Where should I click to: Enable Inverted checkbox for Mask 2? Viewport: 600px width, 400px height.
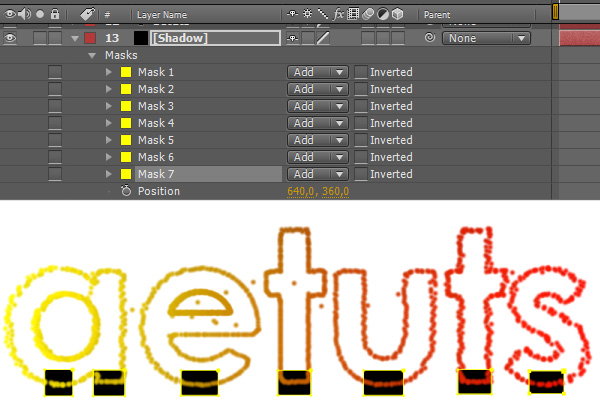pyautogui.click(x=361, y=89)
